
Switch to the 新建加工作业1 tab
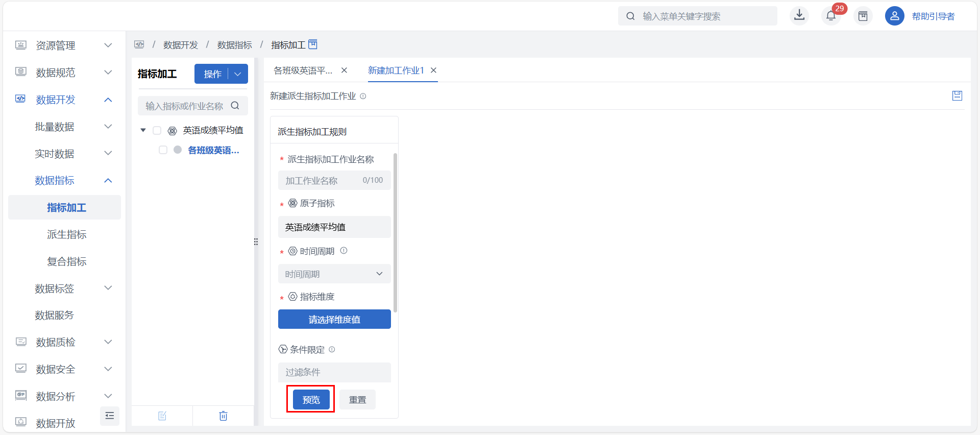396,70
